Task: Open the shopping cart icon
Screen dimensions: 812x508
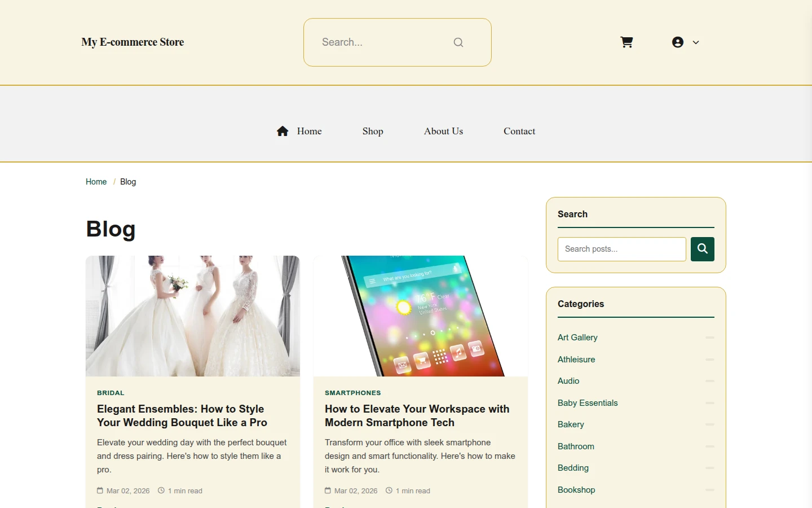Action: point(626,42)
